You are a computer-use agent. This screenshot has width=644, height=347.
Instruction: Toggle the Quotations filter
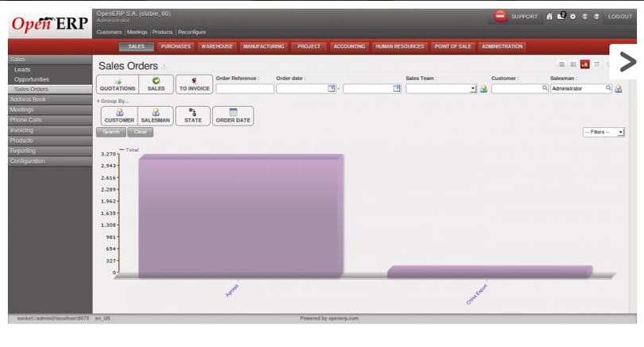[x=118, y=84]
